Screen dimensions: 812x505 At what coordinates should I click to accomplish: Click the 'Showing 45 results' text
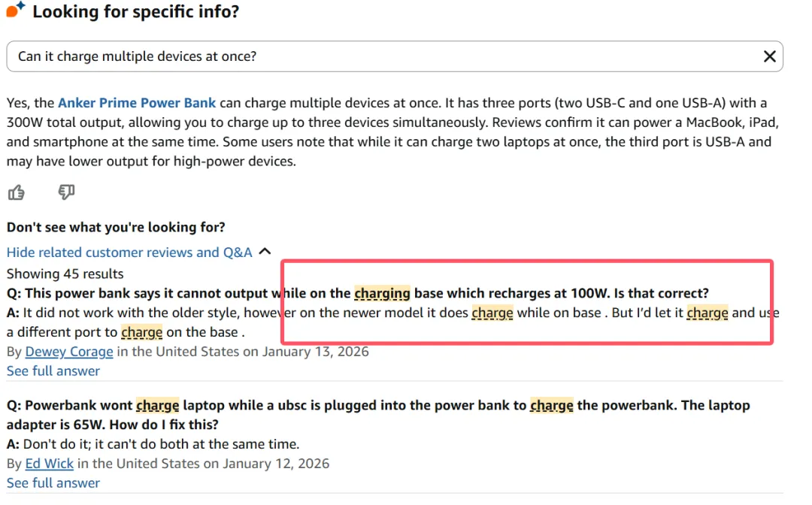tap(65, 274)
